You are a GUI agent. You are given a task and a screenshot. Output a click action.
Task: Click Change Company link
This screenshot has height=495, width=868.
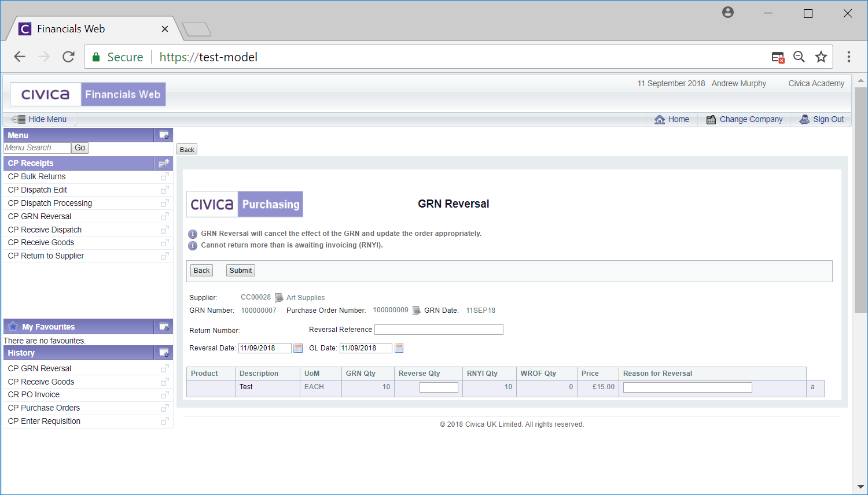pos(744,119)
